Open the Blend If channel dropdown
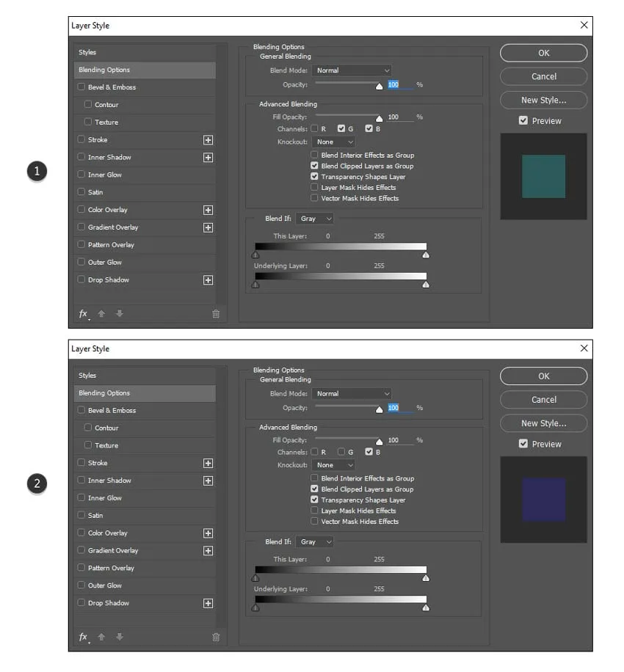The width and height of the screenshot is (624, 672). [x=314, y=218]
